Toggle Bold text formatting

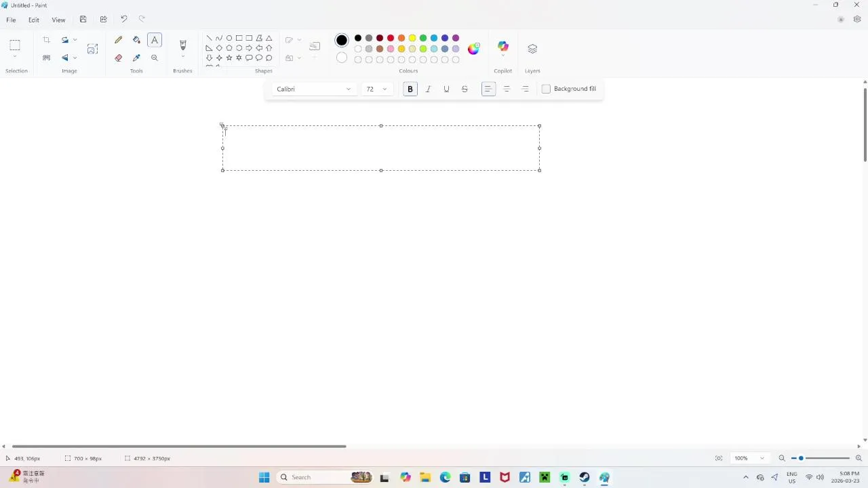coord(410,89)
